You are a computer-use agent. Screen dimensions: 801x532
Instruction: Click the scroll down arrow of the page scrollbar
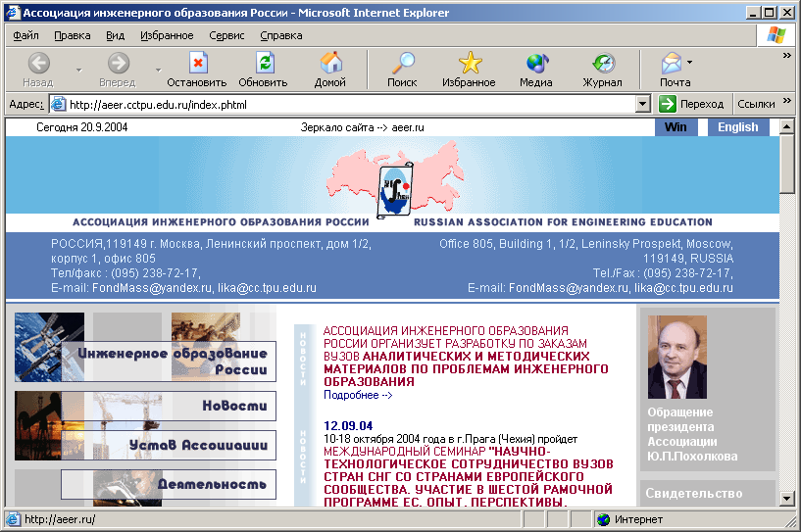[x=786, y=499]
